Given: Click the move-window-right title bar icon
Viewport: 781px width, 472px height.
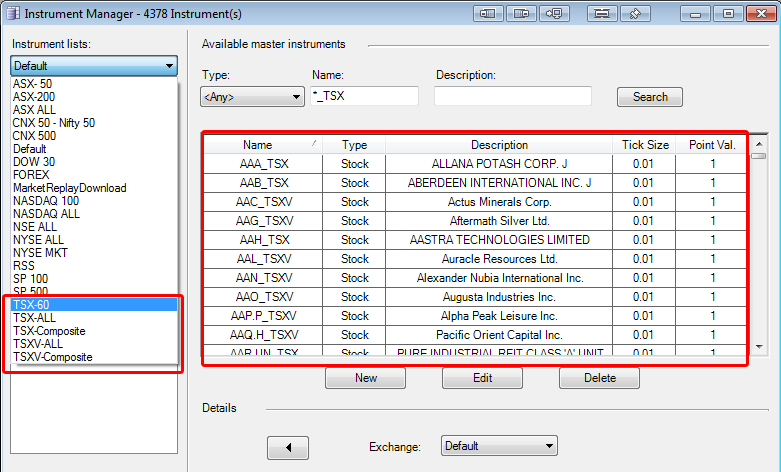Looking at the screenshot, I should (x=521, y=13).
